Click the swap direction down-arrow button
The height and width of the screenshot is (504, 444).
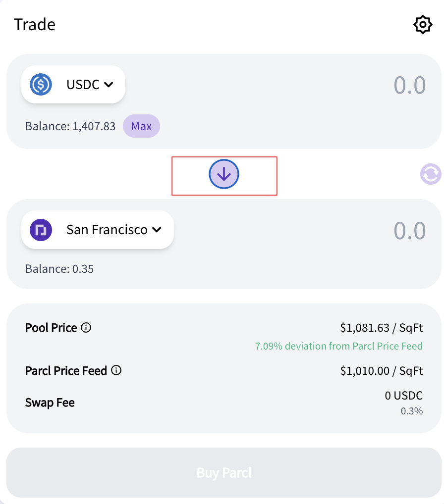pyautogui.click(x=224, y=174)
